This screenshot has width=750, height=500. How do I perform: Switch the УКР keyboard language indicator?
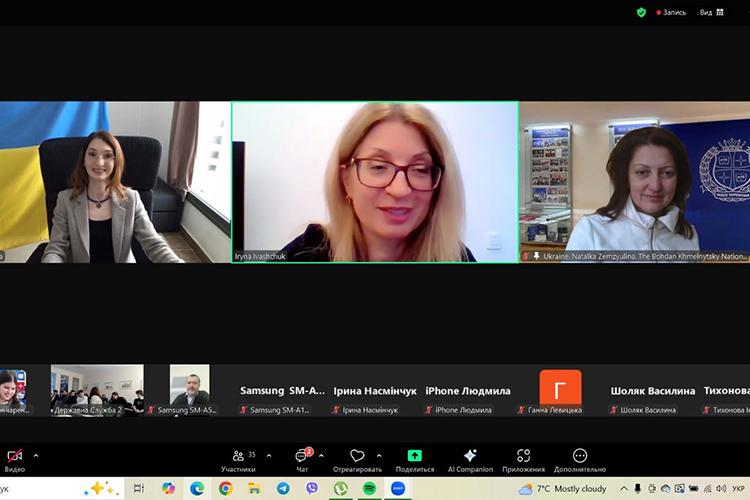pyautogui.click(x=738, y=489)
